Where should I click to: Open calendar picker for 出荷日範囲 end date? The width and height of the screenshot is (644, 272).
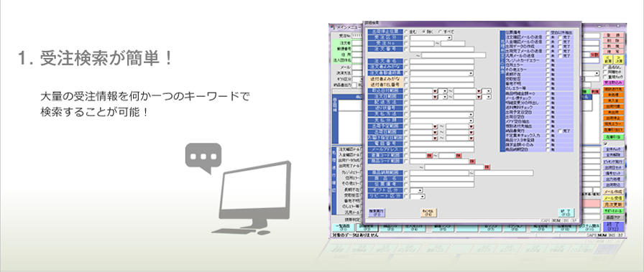pos(471,132)
